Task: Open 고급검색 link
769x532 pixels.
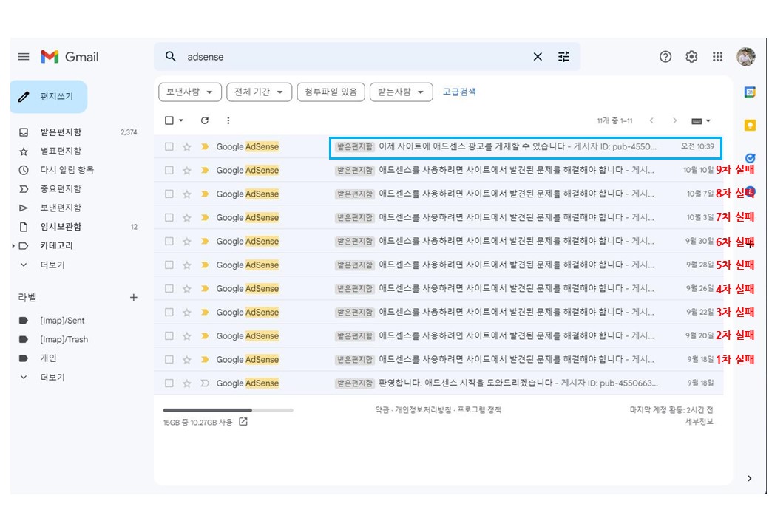Action: point(459,92)
